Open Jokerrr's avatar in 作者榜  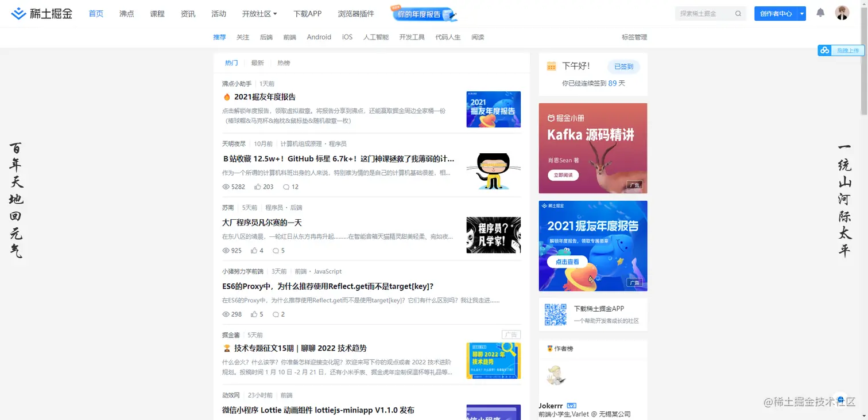(556, 376)
